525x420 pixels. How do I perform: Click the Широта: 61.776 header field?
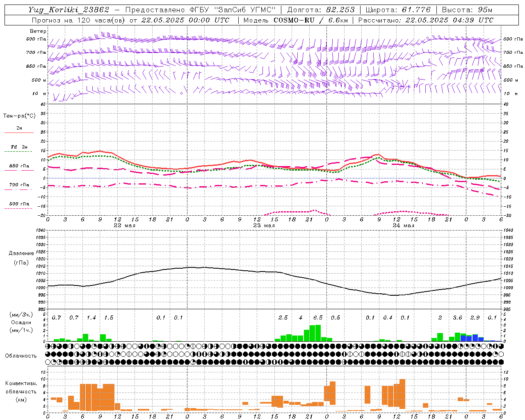397,10
